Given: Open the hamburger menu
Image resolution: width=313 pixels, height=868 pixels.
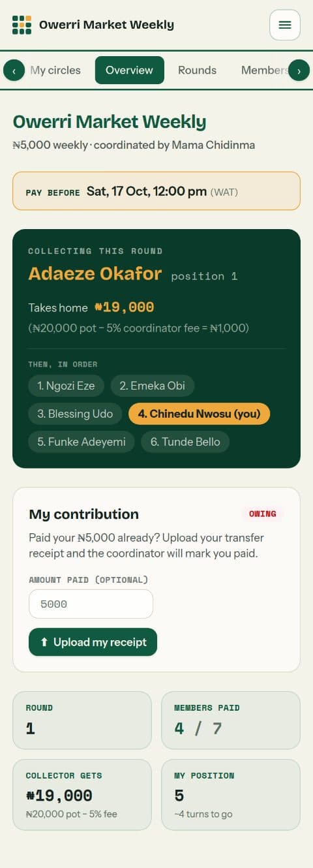Looking at the screenshot, I should (285, 25).
